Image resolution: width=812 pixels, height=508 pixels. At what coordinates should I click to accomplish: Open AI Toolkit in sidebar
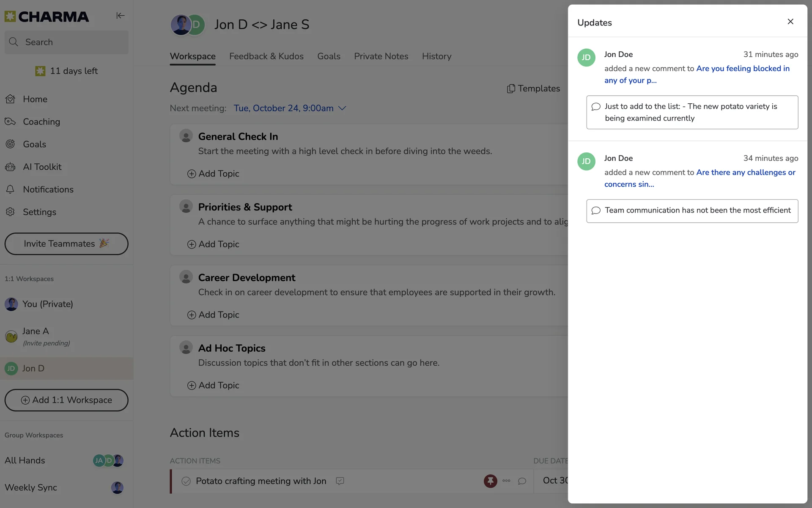coord(42,167)
